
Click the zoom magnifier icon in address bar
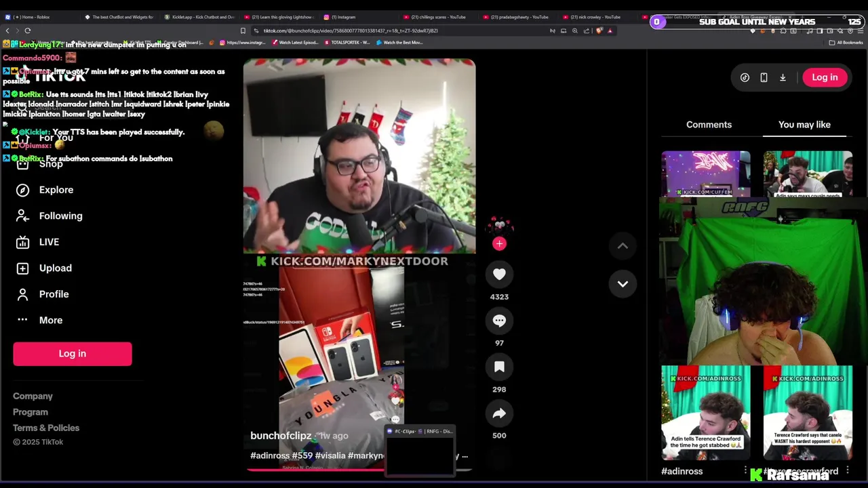(575, 30)
